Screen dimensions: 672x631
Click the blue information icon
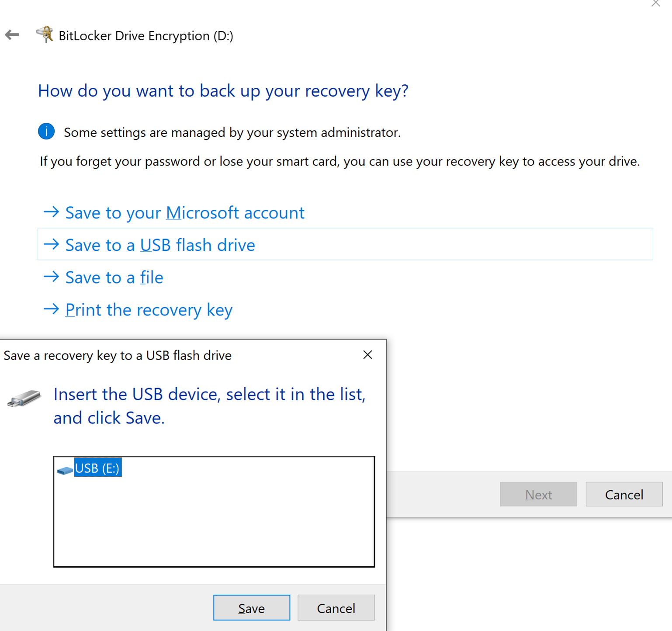(46, 132)
